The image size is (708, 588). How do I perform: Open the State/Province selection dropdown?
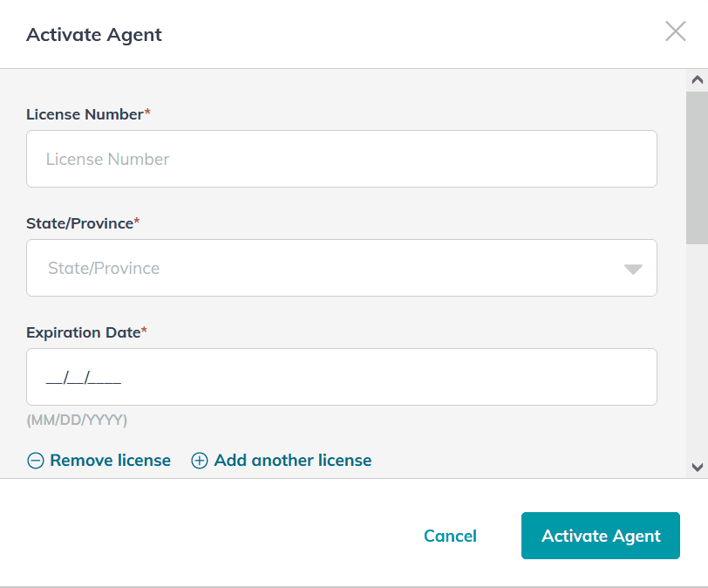click(x=342, y=268)
